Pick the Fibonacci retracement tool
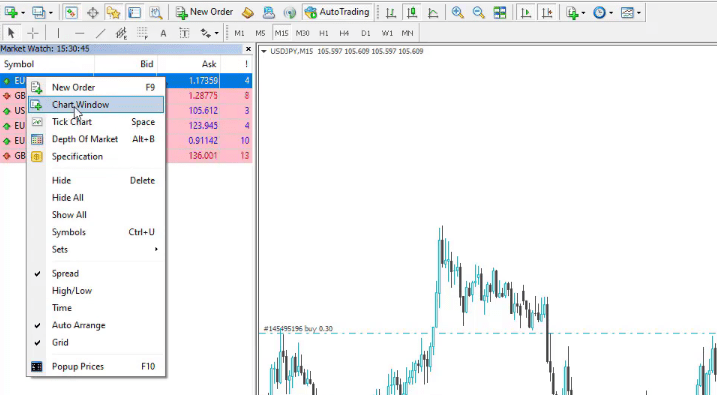This screenshot has width=717, height=395. coord(142,33)
